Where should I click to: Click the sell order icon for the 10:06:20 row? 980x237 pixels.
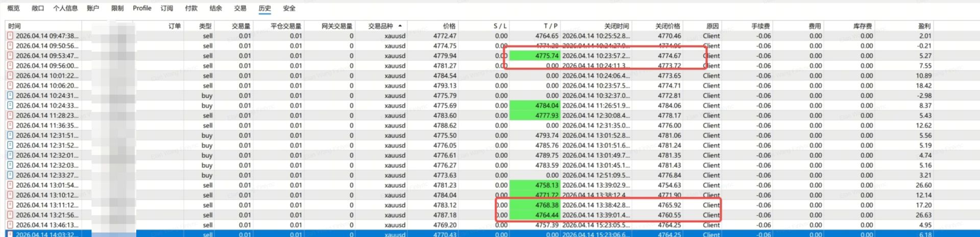(10, 86)
